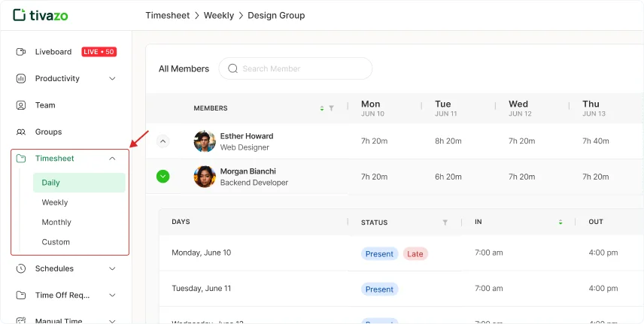Choose the Custom timesheet option
This screenshot has height=324, width=644.
click(x=56, y=242)
